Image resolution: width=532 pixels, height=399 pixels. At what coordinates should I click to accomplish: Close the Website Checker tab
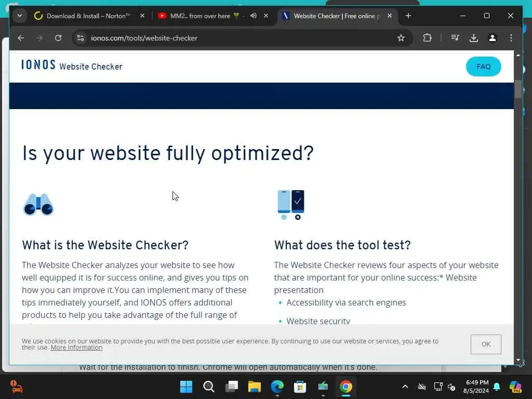pos(390,16)
